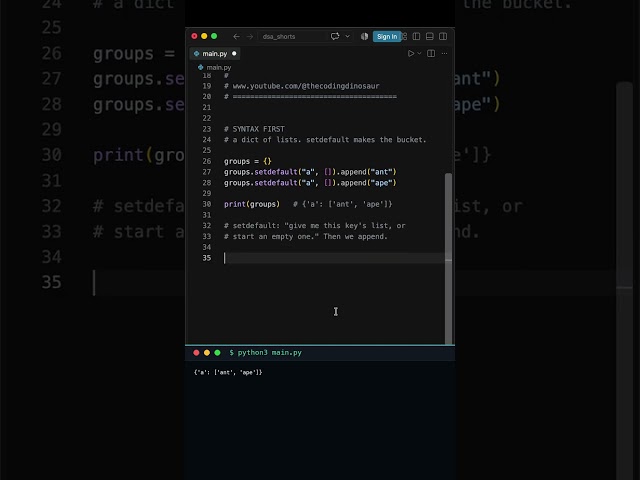Viewport: 640px width, 480px height.
Task: Click the unsaved dot on main.py tab
Action: coord(234,53)
